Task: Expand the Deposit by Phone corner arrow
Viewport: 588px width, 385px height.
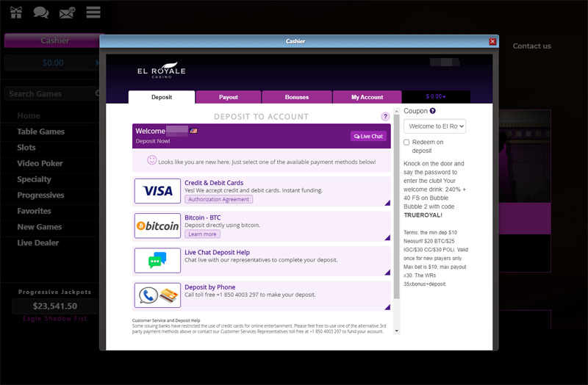Action: tap(387, 307)
